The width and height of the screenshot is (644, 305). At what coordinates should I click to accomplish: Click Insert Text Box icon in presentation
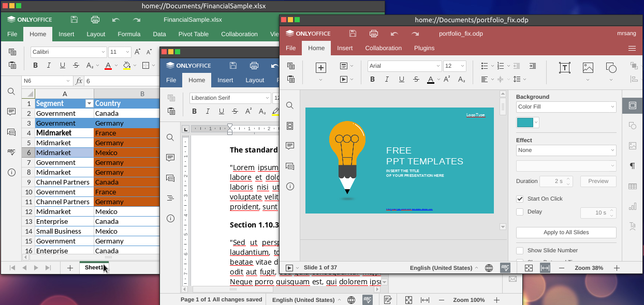point(564,68)
